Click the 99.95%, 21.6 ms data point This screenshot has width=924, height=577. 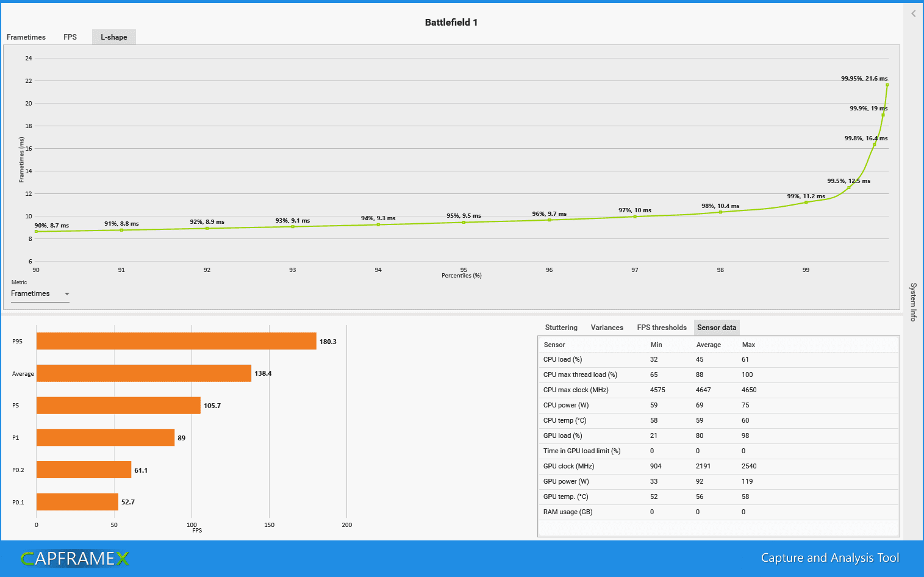tap(887, 85)
